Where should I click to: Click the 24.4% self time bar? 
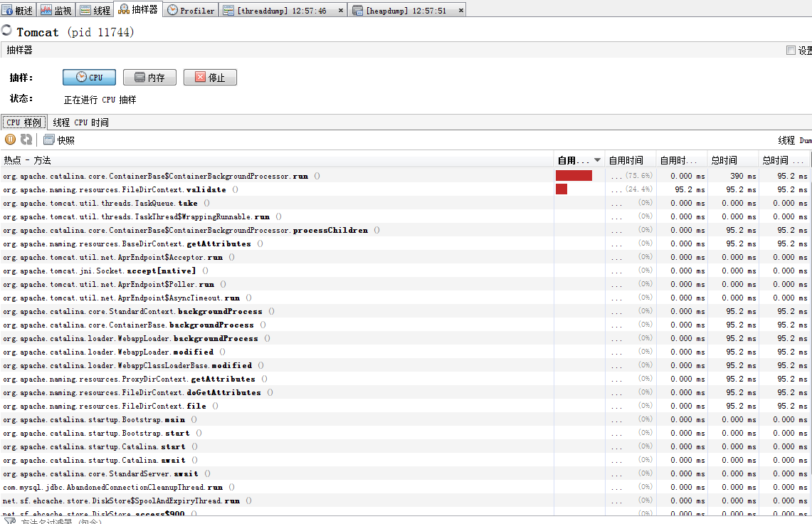(561, 189)
